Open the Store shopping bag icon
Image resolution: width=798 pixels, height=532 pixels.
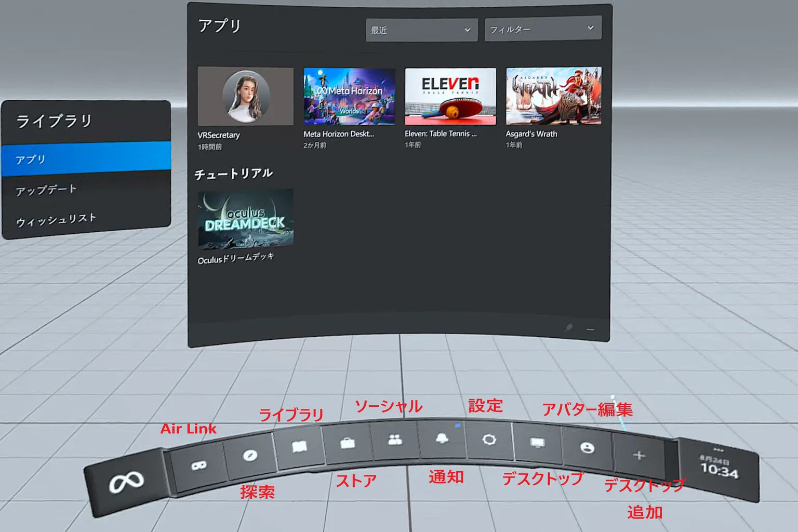(x=348, y=443)
